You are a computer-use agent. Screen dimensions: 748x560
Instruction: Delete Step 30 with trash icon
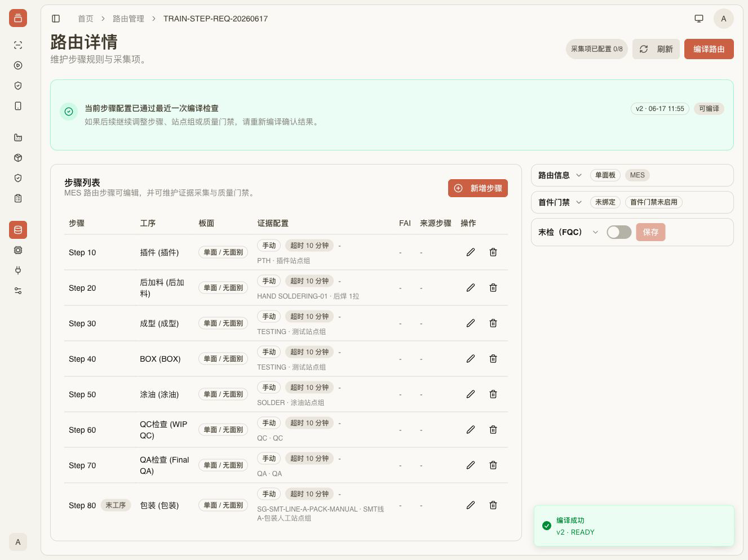coord(493,323)
